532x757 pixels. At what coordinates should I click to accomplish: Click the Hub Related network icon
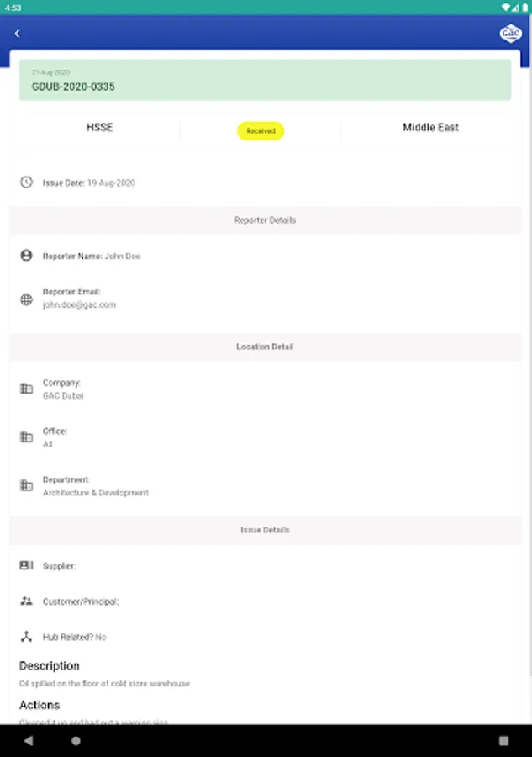pos(26,637)
